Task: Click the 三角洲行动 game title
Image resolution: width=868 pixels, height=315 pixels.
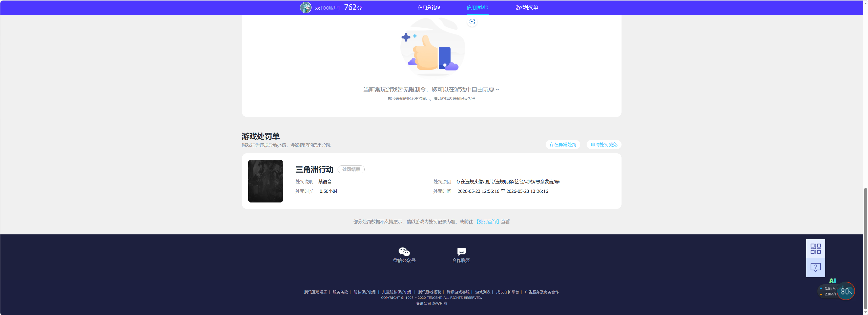Action: tap(314, 169)
